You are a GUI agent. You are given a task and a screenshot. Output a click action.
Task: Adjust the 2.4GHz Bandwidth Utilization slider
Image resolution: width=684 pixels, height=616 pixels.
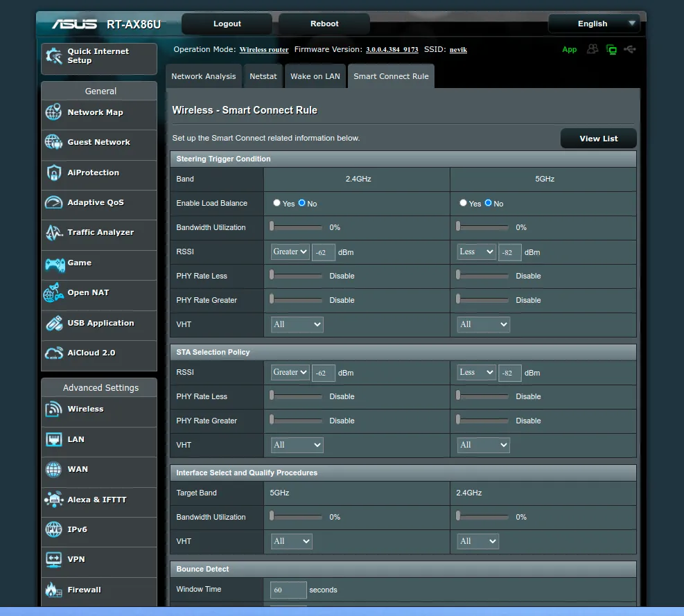[295, 227]
